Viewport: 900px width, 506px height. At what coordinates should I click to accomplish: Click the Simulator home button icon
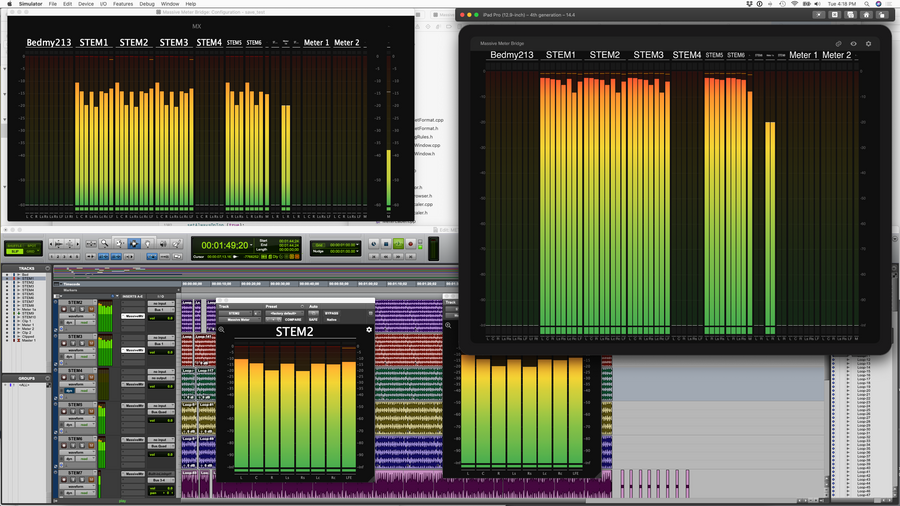pos(866,15)
